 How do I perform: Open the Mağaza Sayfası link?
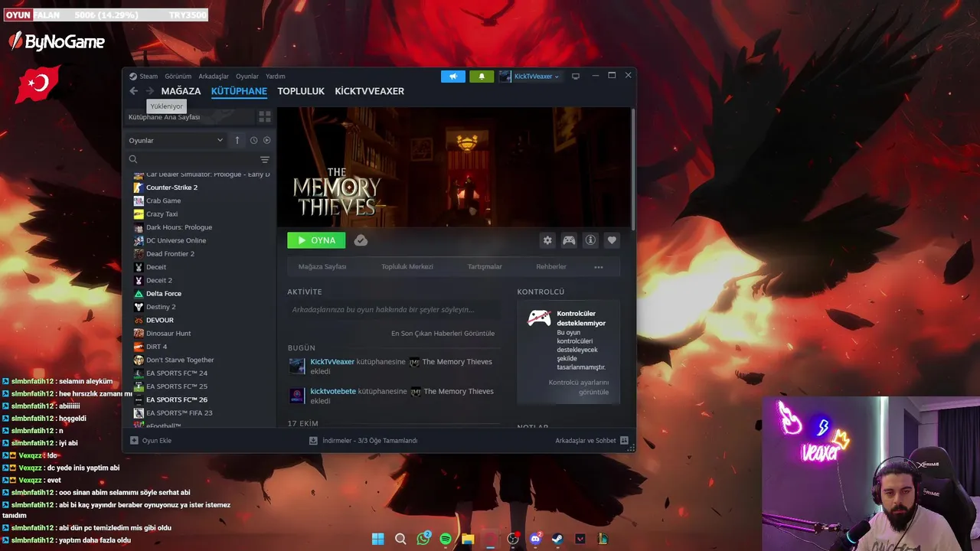coord(322,267)
